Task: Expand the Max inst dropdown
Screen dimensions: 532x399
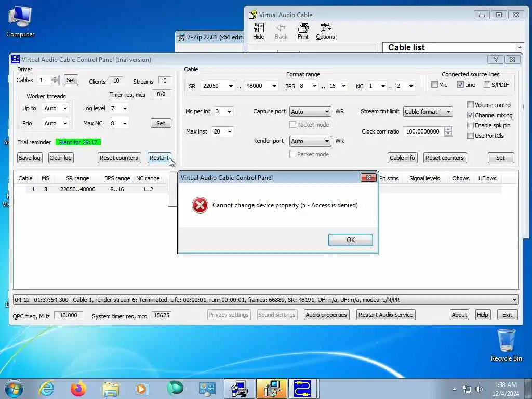Action: (230, 131)
